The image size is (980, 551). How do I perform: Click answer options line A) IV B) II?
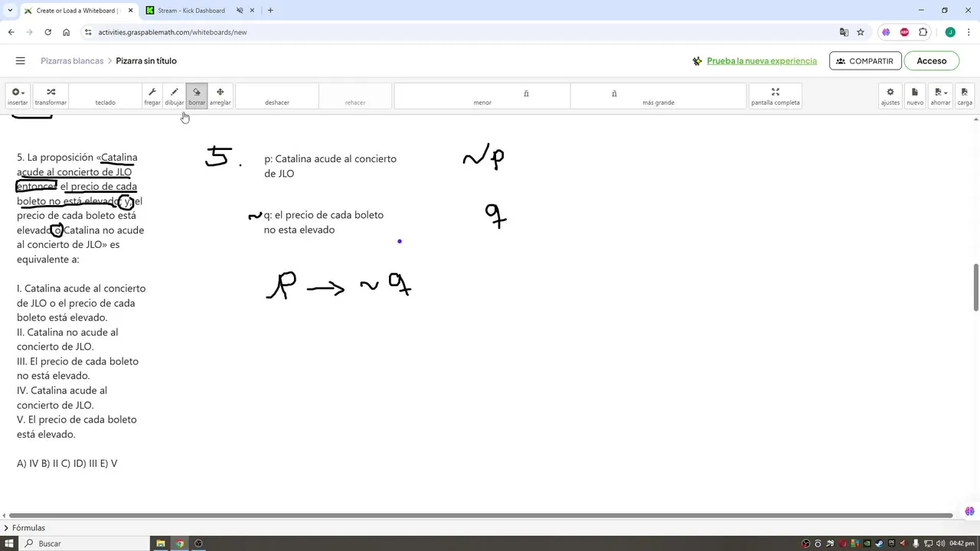click(67, 463)
